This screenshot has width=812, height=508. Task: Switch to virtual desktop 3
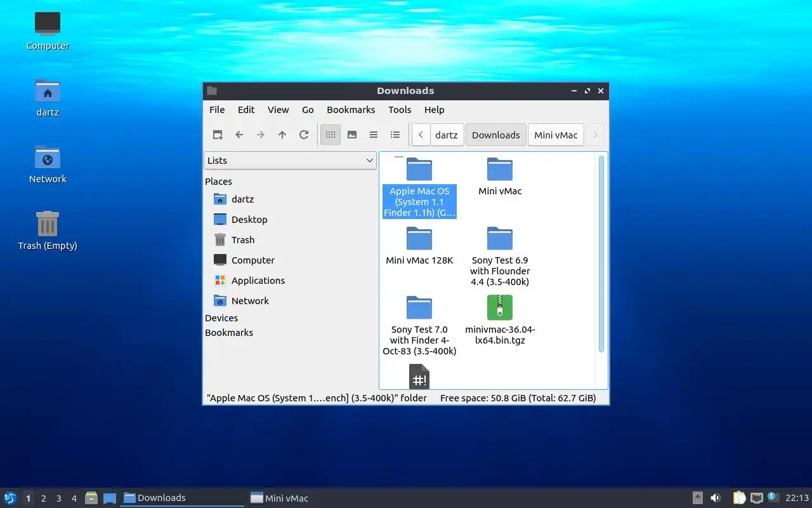coord(59,498)
